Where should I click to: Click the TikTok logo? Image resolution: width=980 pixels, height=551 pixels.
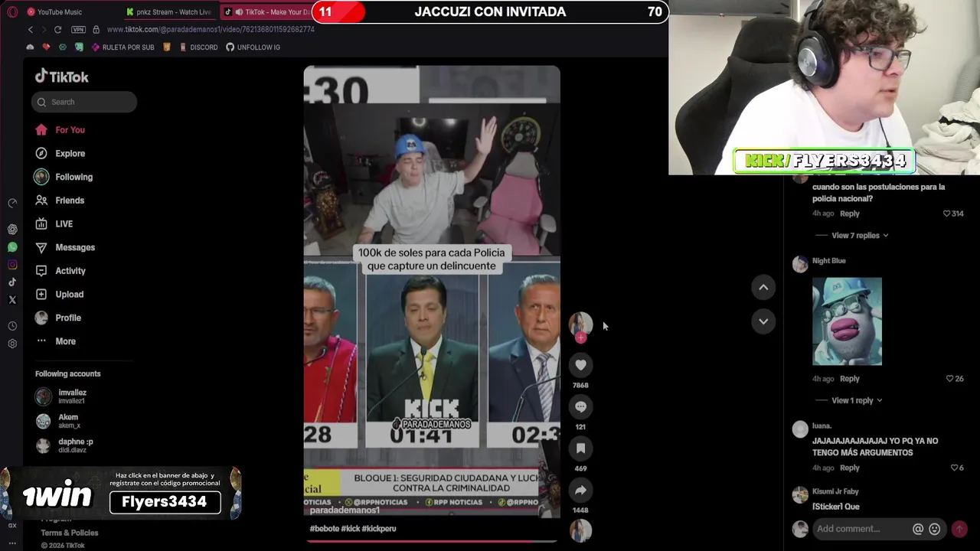[61, 77]
